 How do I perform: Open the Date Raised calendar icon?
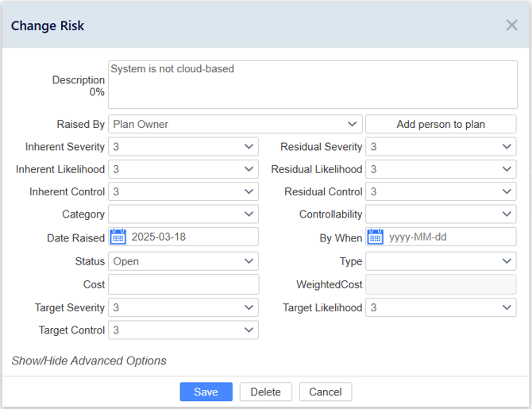(118, 237)
